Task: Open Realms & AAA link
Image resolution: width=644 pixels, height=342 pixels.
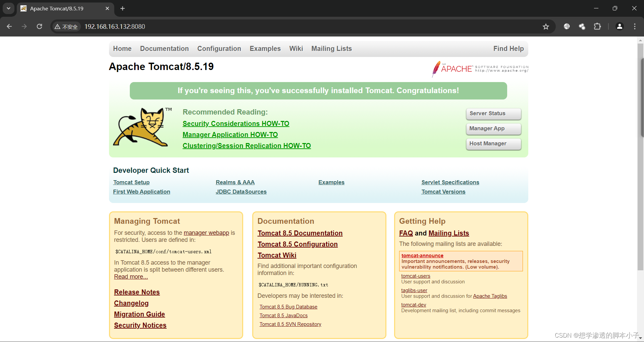Action: [x=235, y=182]
